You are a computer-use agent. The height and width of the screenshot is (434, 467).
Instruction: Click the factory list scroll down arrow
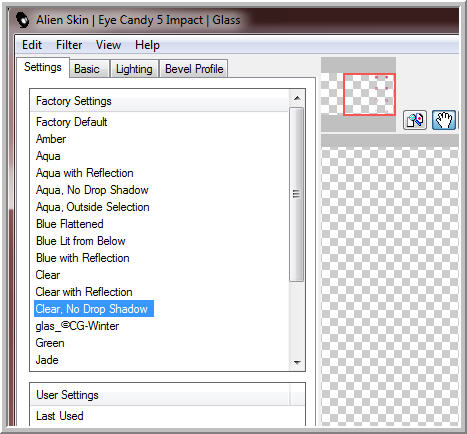tap(297, 362)
